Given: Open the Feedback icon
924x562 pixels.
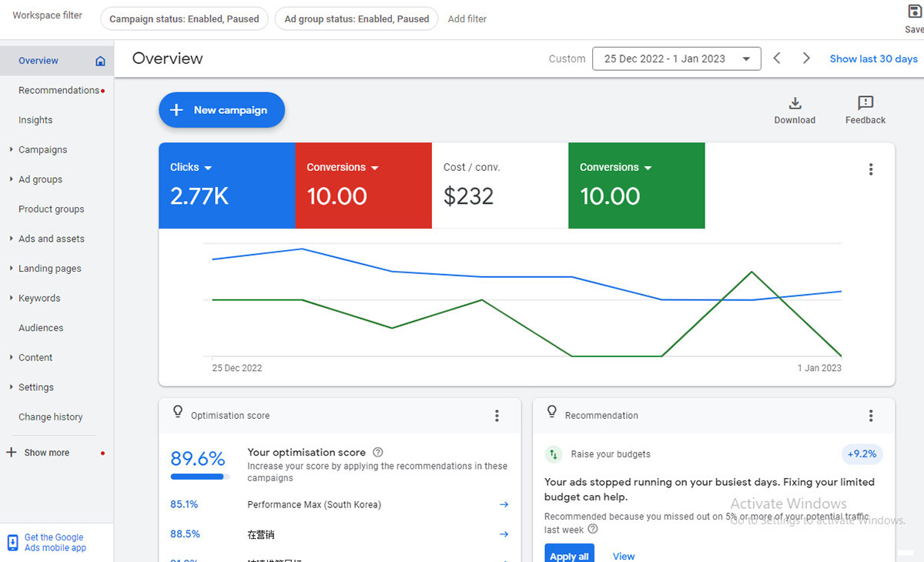Looking at the screenshot, I should 865,104.
